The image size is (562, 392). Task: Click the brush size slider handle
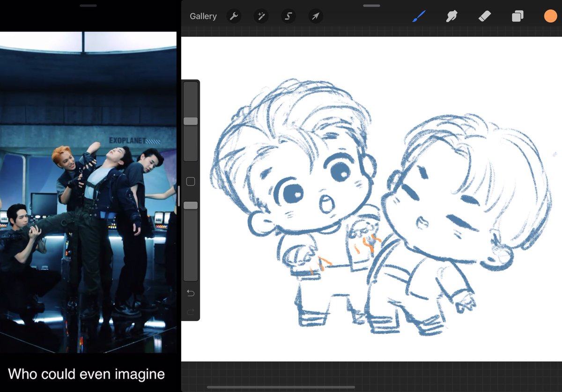coord(191,121)
